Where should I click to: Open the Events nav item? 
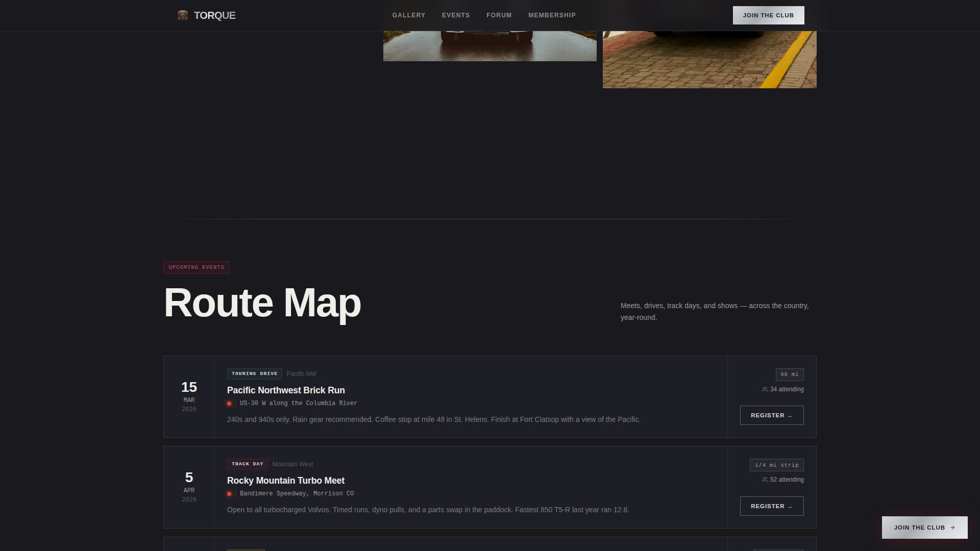pos(455,15)
